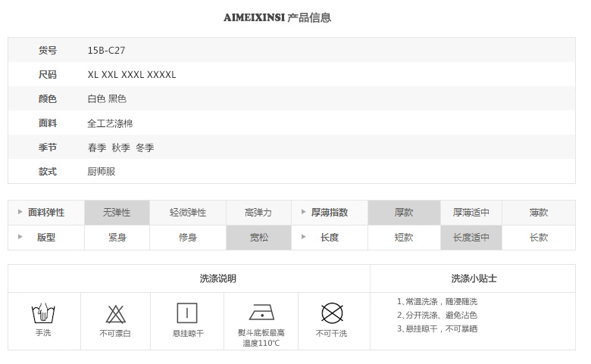The width and height of the screenshot is (591, 364).
Task: Select the 宽松 fit cell
Action: click(258, 238)
